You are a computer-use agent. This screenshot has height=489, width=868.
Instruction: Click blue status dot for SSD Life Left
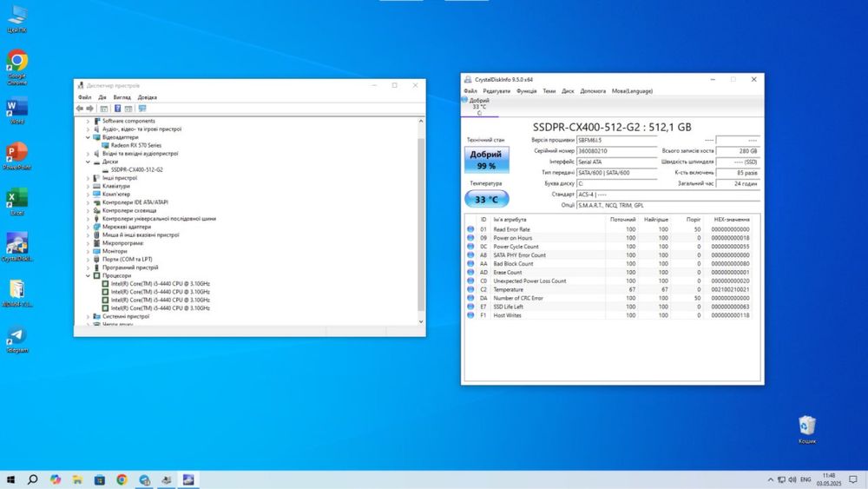pos(470,307)
